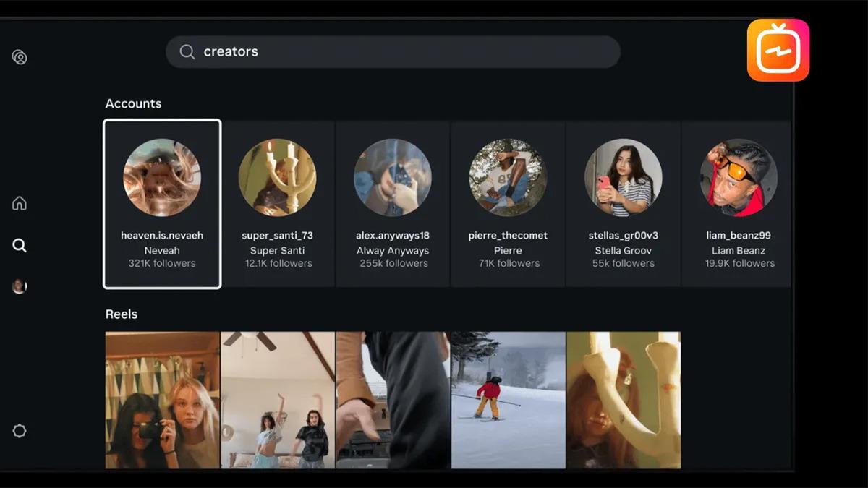Screen dimensions: 868x488
Task: Open the stellas_gr00v3 profile
Action: [624, 202]
